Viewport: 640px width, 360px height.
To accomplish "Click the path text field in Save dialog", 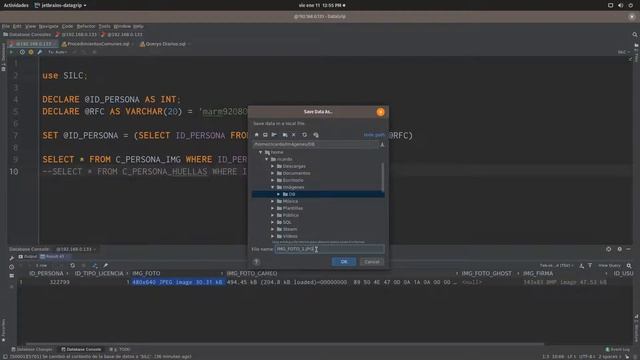I will coord(315,144).
